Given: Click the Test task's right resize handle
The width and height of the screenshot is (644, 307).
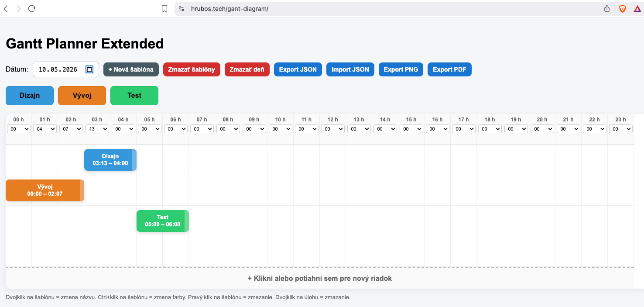Looking at the screenshot, I should 187,221.
